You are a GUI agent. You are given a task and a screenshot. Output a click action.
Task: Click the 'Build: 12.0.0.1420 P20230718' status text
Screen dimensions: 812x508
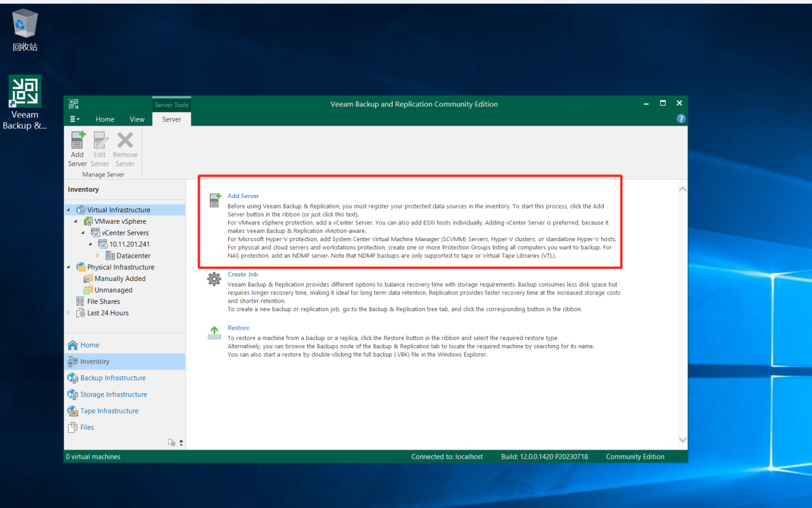tap(545, 457)
